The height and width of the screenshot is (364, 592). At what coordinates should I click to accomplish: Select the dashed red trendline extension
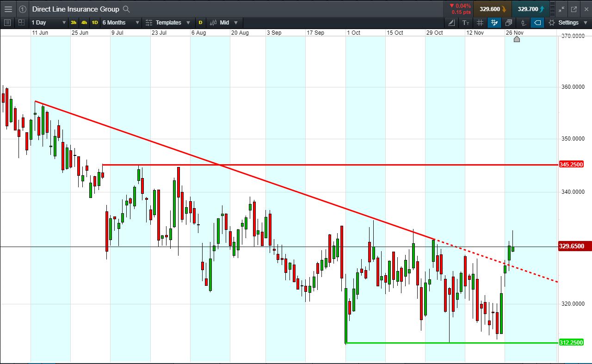(x=496, y=261)
